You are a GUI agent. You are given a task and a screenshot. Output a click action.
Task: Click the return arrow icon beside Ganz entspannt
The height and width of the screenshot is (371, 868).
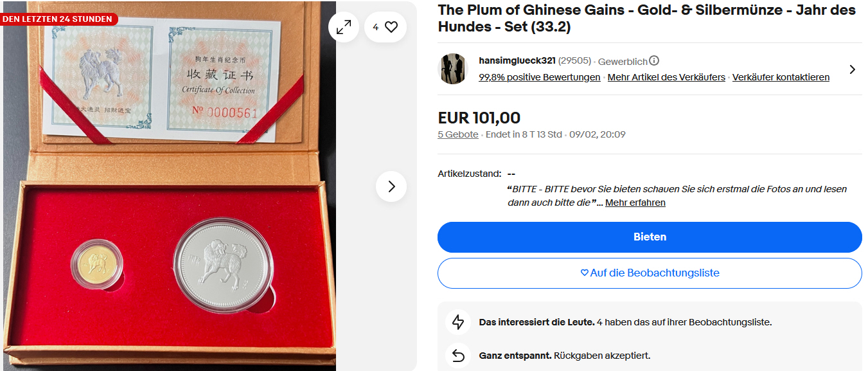pos(458,355)
